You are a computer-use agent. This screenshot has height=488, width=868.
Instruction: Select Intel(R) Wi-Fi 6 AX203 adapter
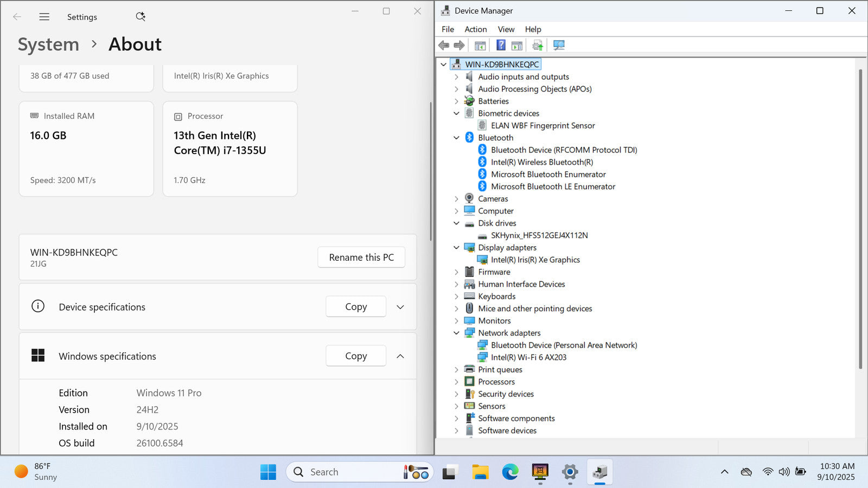(x=528, y=357)
